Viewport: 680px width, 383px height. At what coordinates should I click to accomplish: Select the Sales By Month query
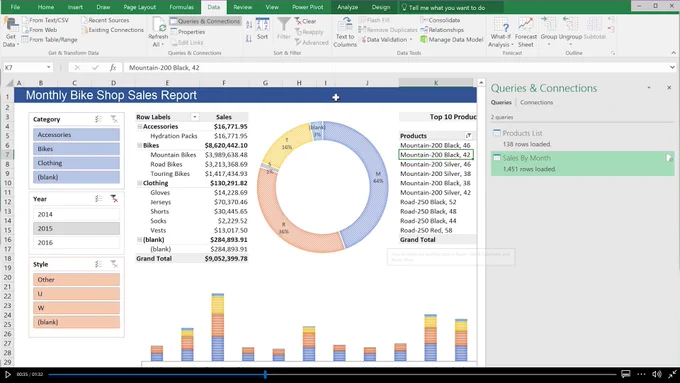(582, 163)
